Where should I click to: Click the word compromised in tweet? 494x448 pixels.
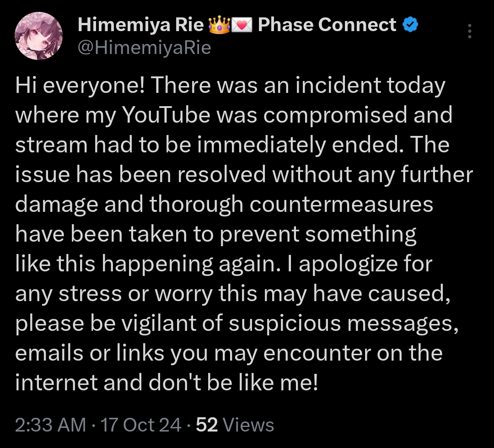pos(335,116)
